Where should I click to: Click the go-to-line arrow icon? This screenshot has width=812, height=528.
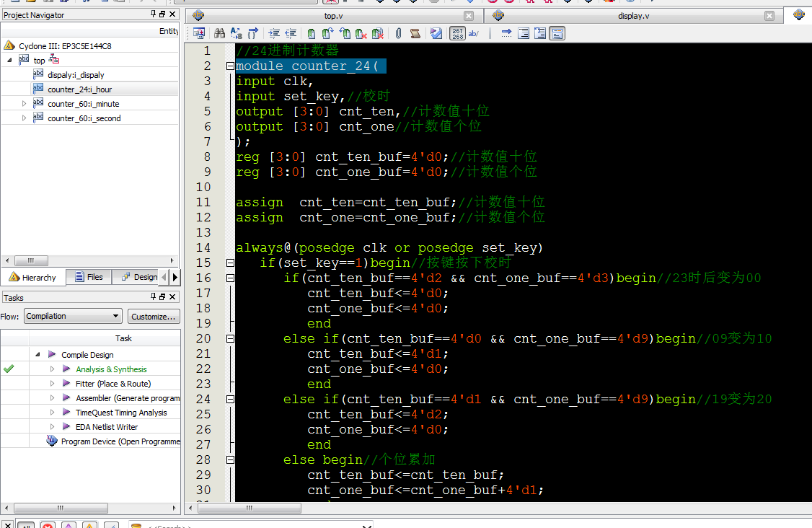click(x=506, y=34)
